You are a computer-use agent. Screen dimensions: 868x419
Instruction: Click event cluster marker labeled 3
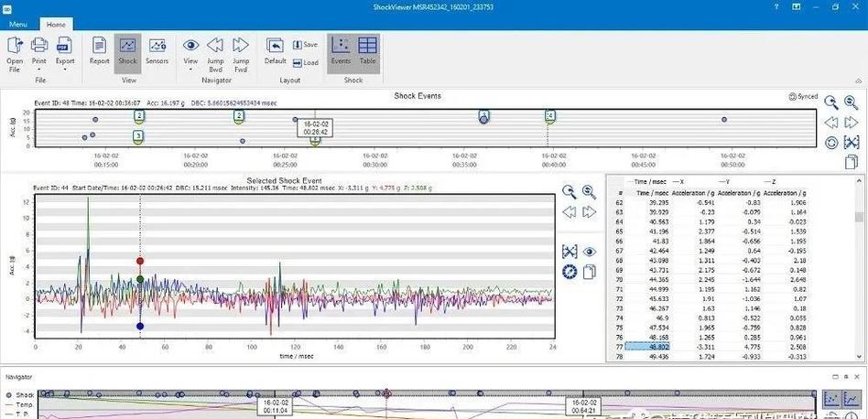pyautogui.click(x=138, y=136)
